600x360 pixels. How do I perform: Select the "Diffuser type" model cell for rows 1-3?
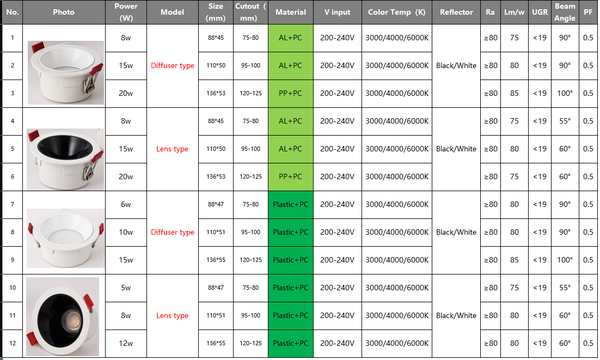pyautogui.click(x=172, y=66)
